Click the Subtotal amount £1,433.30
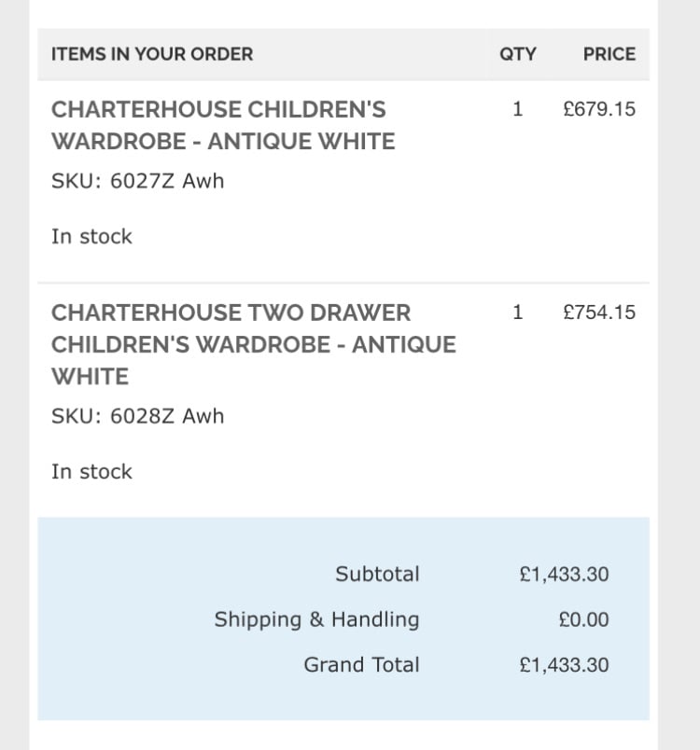Screen dimensions: 700x750 tap(564, 575)
